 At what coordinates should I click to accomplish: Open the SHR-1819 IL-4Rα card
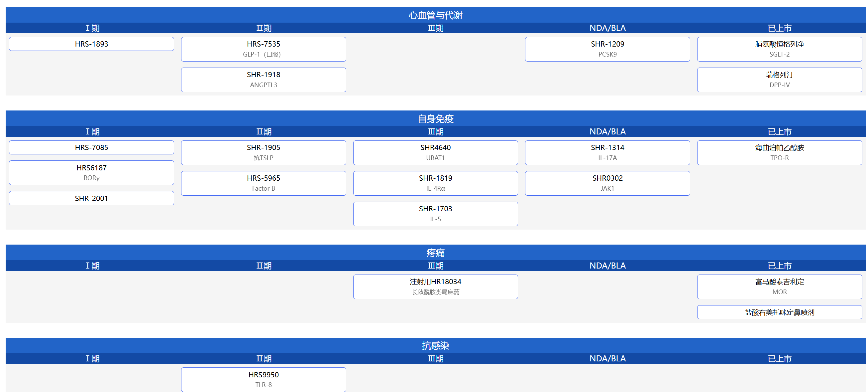[x=435, y=183]
